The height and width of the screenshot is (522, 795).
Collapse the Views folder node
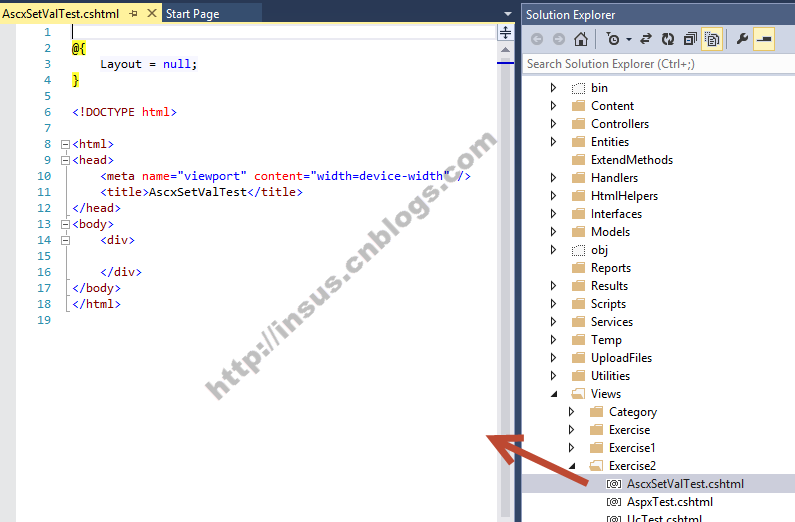(554, 394)
